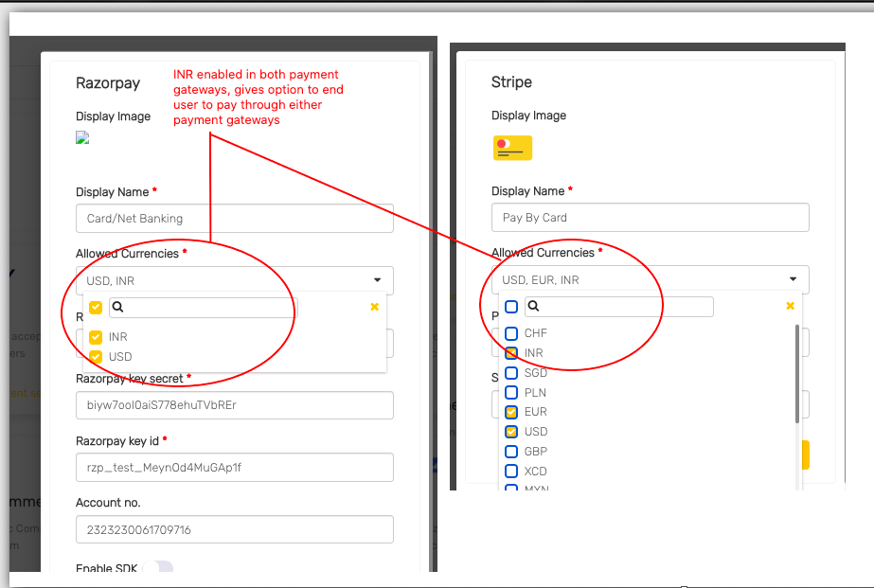Viewport: 874px width, 588px height.
Task: Uncheck INR in Stripe currency list
Action: coord(511,353)
